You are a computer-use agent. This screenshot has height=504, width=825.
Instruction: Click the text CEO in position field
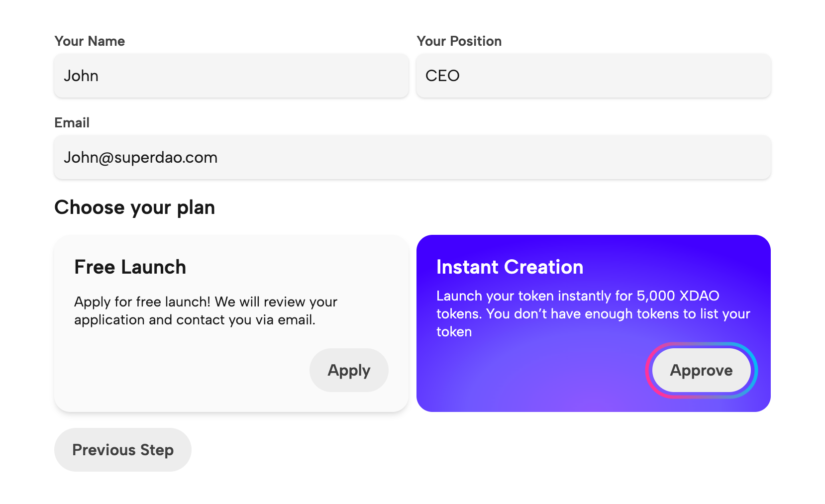tap(442, 76)
